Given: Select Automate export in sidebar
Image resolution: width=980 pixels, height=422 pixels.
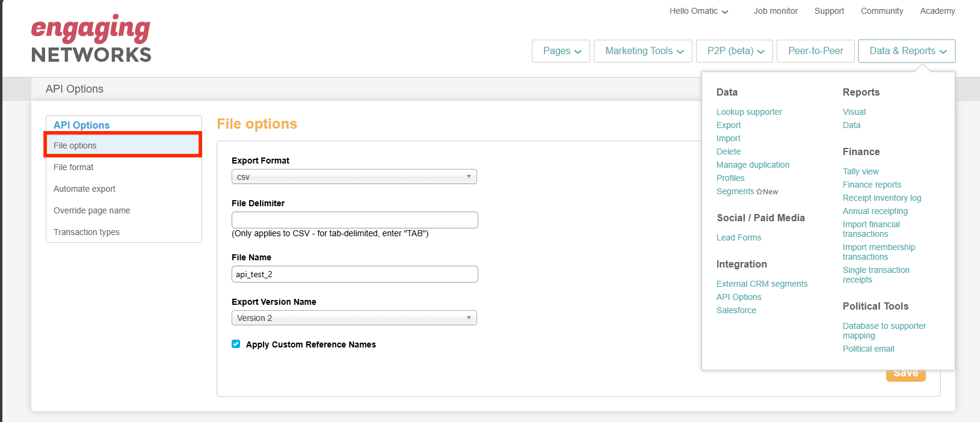Looking at the screenshot, I should click(x=84, y=189).
